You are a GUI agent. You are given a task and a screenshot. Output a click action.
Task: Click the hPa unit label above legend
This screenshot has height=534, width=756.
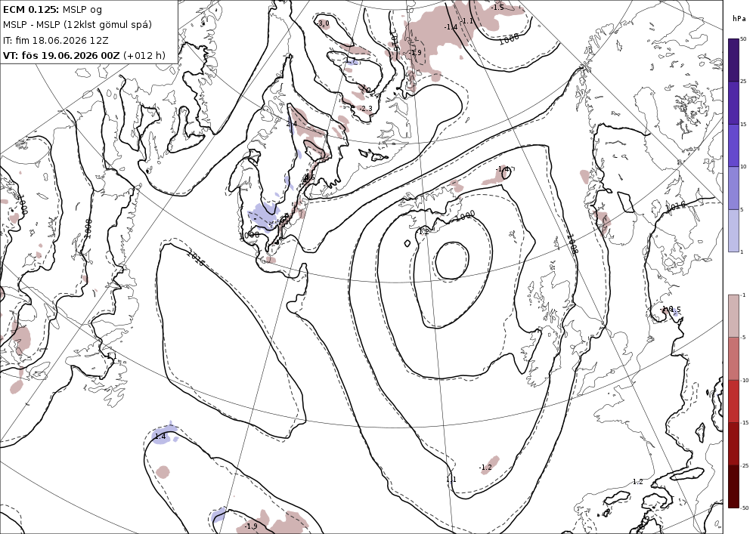pyautogui.click(x=738, y=19)
